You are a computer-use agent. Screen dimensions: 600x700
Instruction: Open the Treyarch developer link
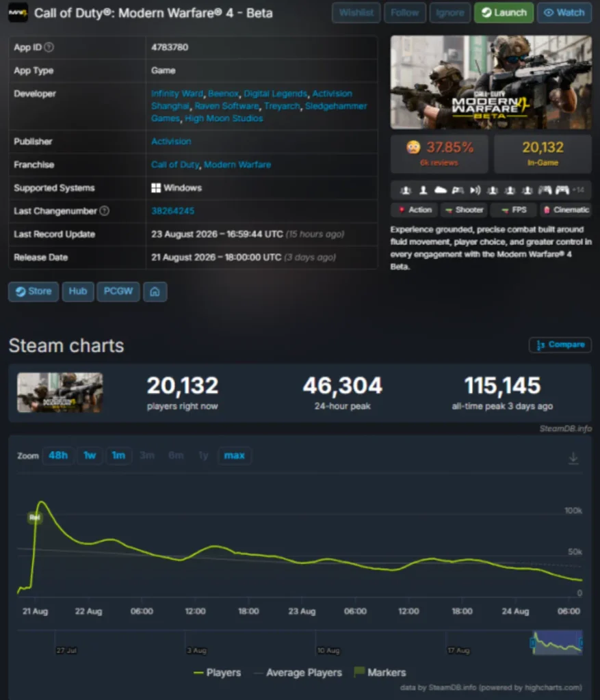[282, 106]
